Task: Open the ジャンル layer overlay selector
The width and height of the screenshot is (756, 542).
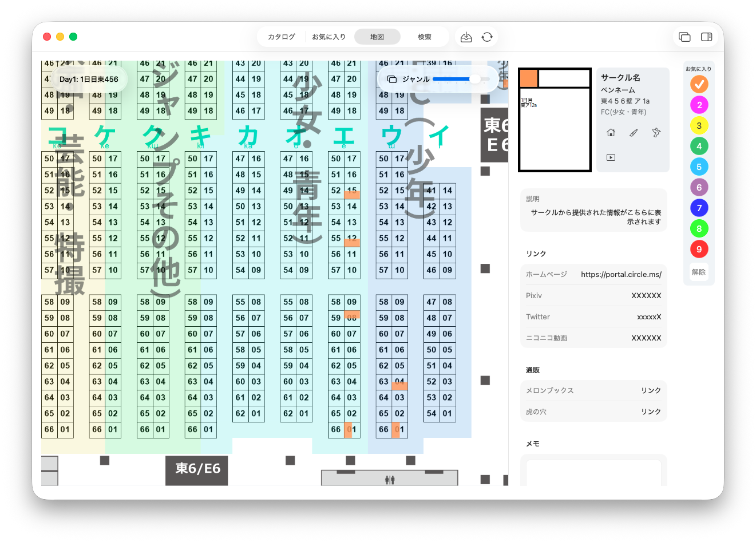Action: [x=408, y=80]
